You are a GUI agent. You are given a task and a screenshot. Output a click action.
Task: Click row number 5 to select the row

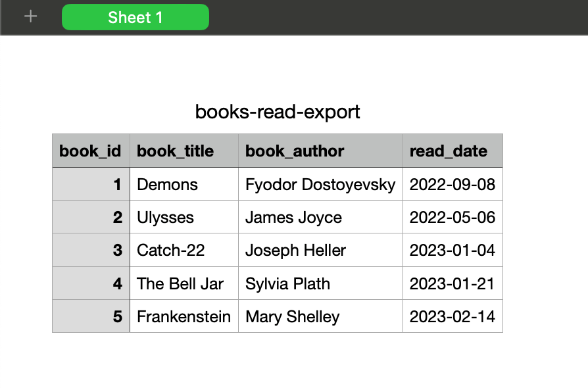(x=90, y=316)
